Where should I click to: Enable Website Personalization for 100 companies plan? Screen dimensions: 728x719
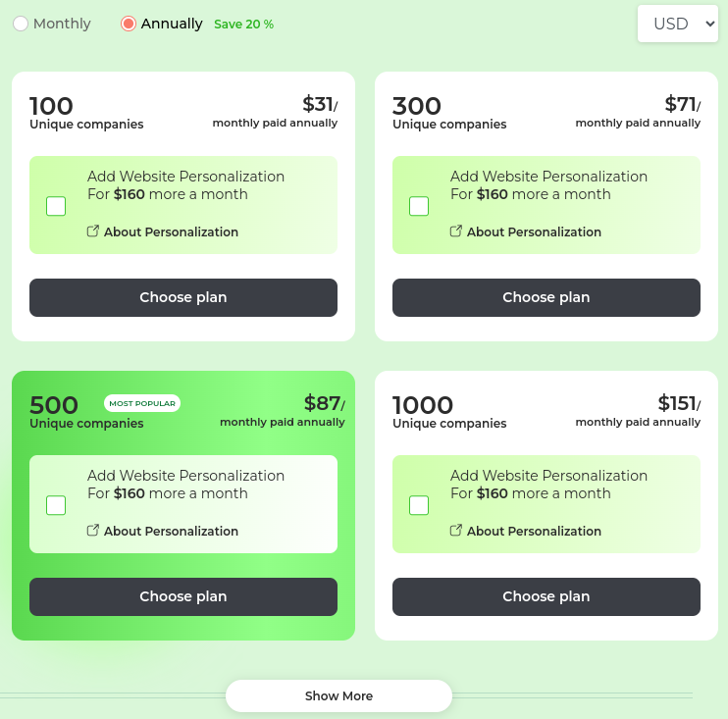pyautogui.click(x=56, y=206)
